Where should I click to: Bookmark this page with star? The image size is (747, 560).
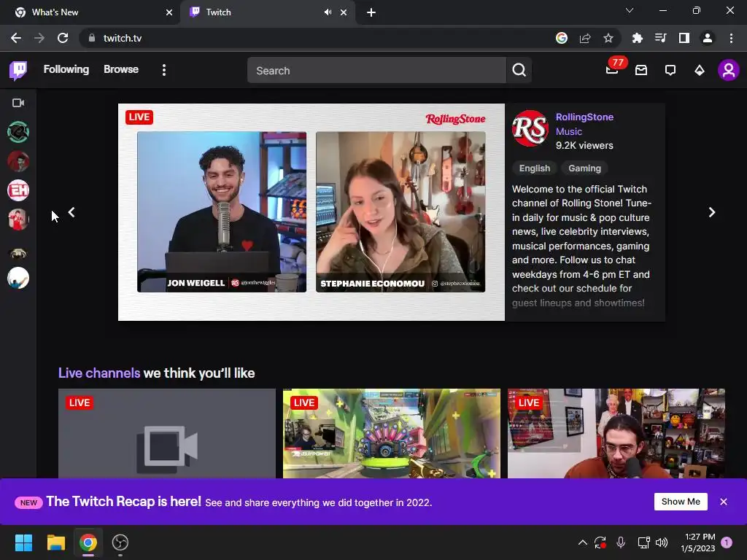[x=608, y=38]
